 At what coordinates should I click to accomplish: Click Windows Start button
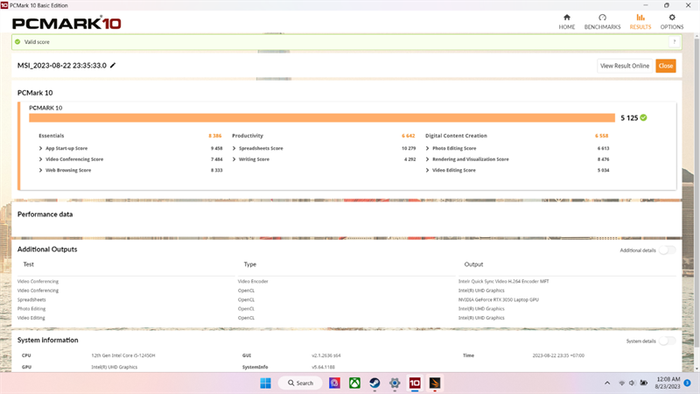[x=266, y=383]
